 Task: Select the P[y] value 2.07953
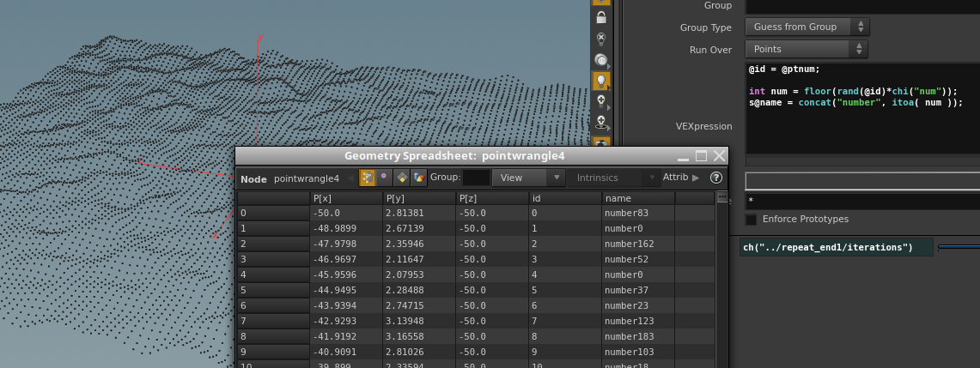419,274
